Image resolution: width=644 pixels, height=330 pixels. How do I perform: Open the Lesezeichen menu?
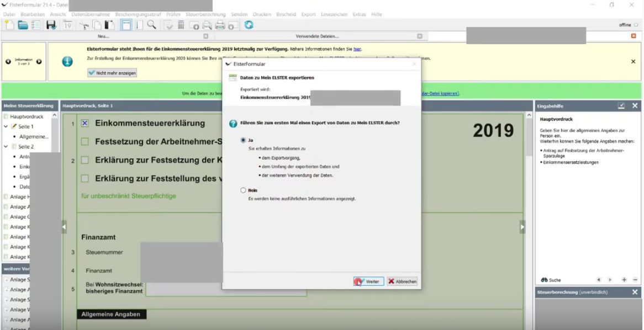click(x=334, y=14)
